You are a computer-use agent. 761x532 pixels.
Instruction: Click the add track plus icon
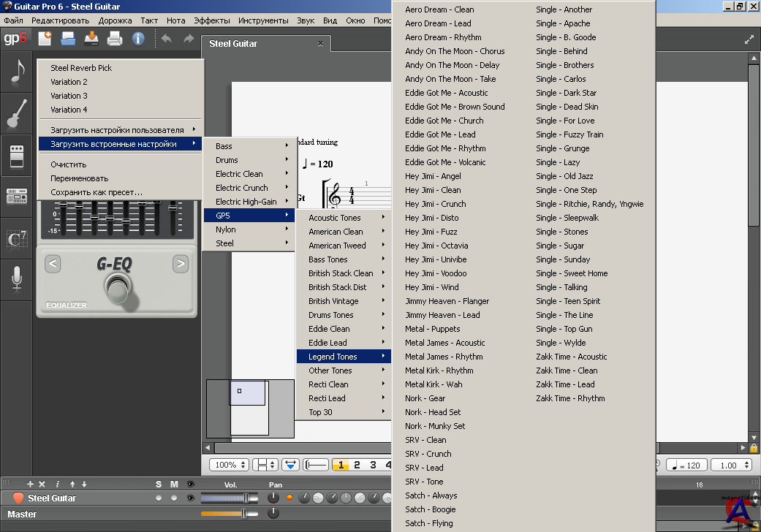(30, 484)
